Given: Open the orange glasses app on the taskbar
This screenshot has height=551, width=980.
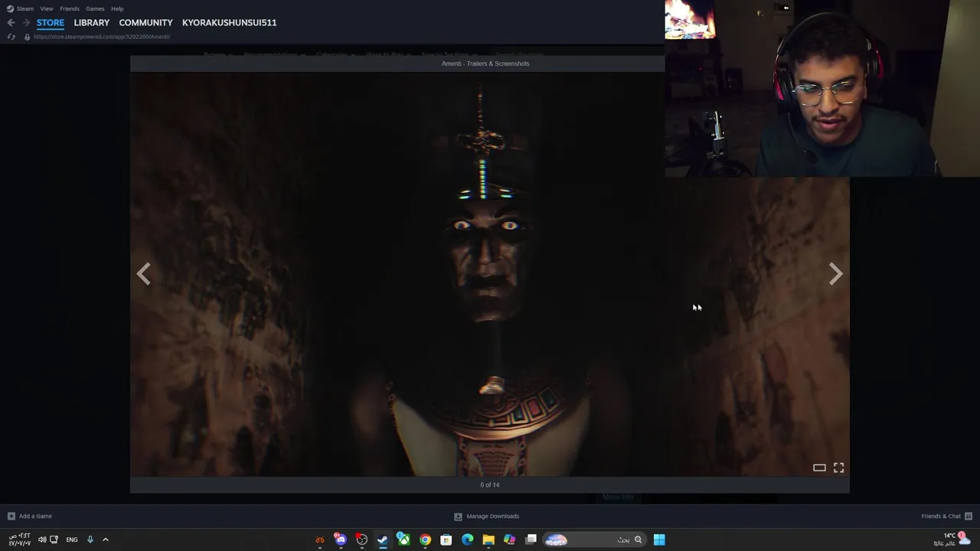Looking at the screenshot, I should pyautogui.click(x=320, y=540).
